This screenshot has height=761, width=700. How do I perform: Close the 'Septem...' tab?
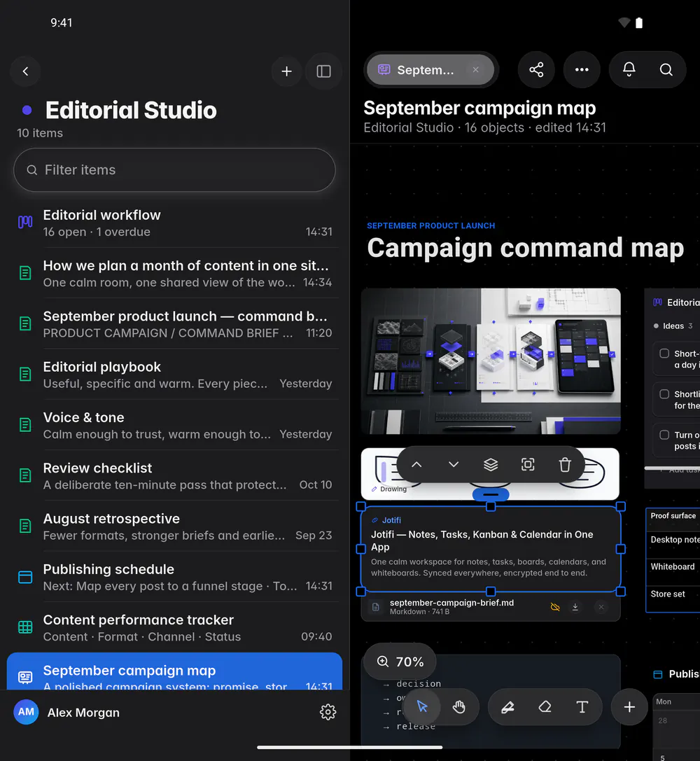pyautogui.click(x=475, y=70)
